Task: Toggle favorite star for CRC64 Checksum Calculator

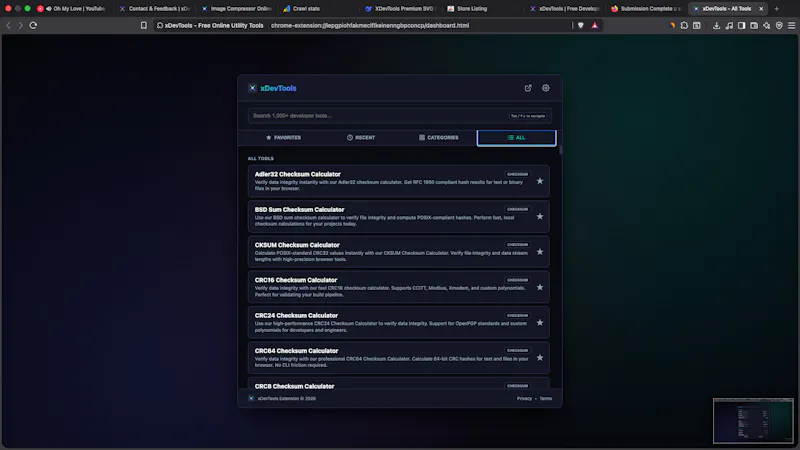Action: tap(540, 358)
